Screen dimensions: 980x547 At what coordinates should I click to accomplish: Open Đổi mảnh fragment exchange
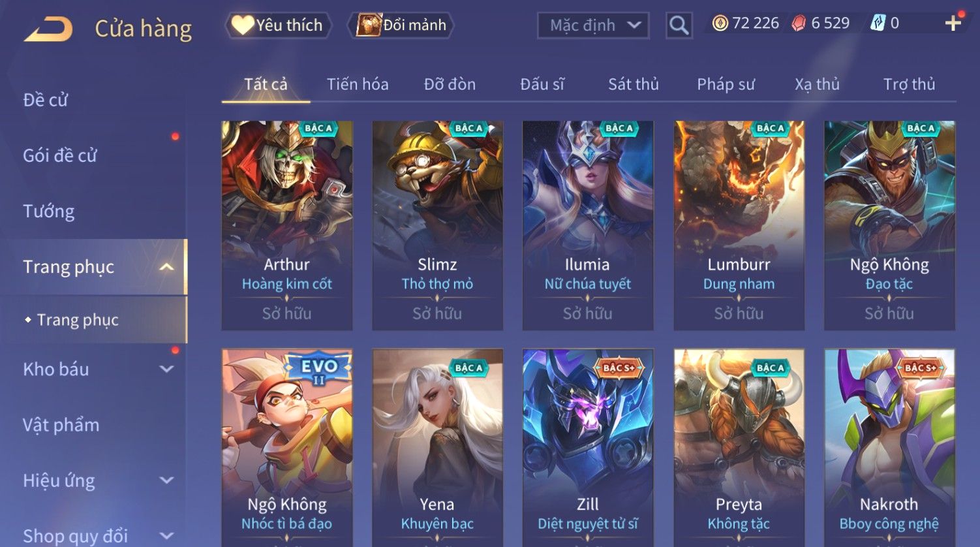coord(403,25)
